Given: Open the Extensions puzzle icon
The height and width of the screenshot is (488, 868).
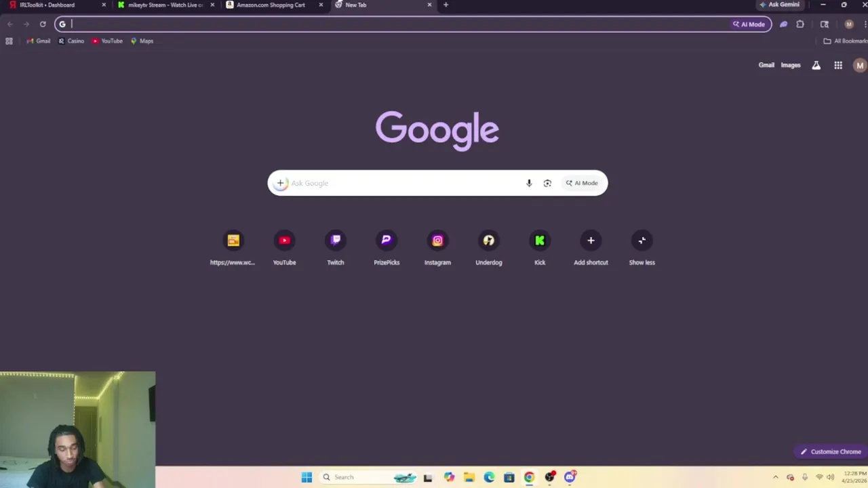Looking at the screenshot, I should coord(800,24).
